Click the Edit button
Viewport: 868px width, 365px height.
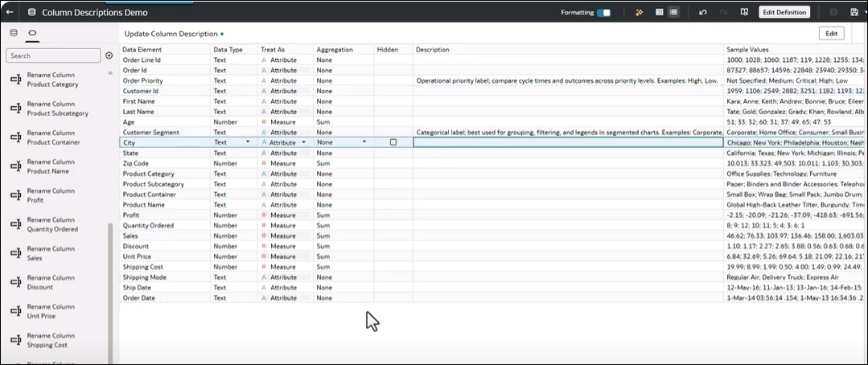click(831, 33)
